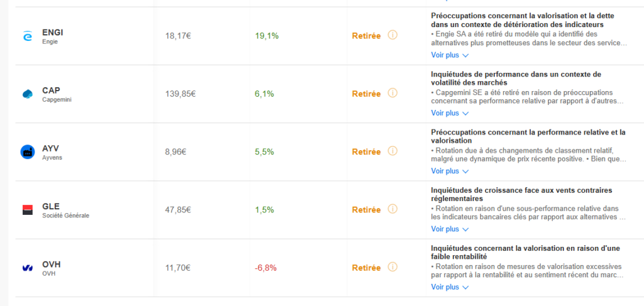
Task: Open info icon next to AYV Retirée
Action: pyautogui.click(x=392, y=151)
